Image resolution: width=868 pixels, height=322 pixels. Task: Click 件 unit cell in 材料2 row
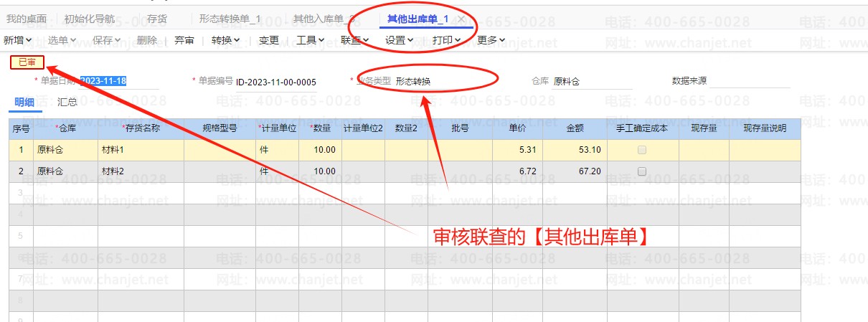pos(277,171)
